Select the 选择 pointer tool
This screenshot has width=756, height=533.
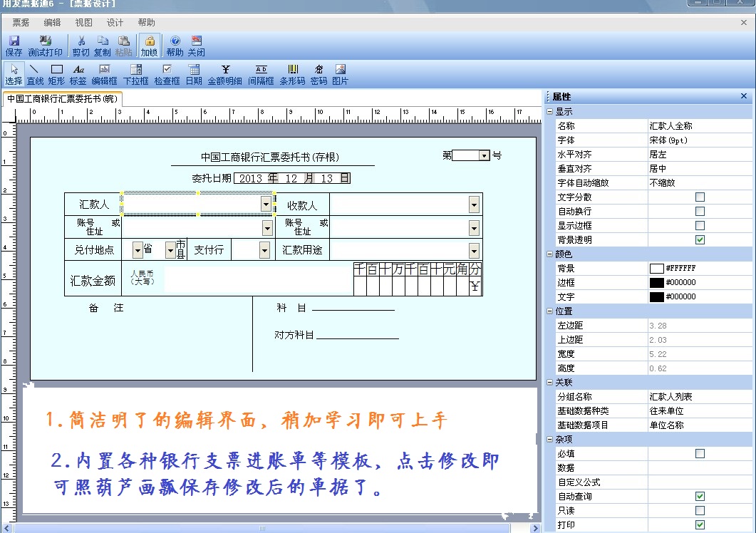tap(14, 75)
